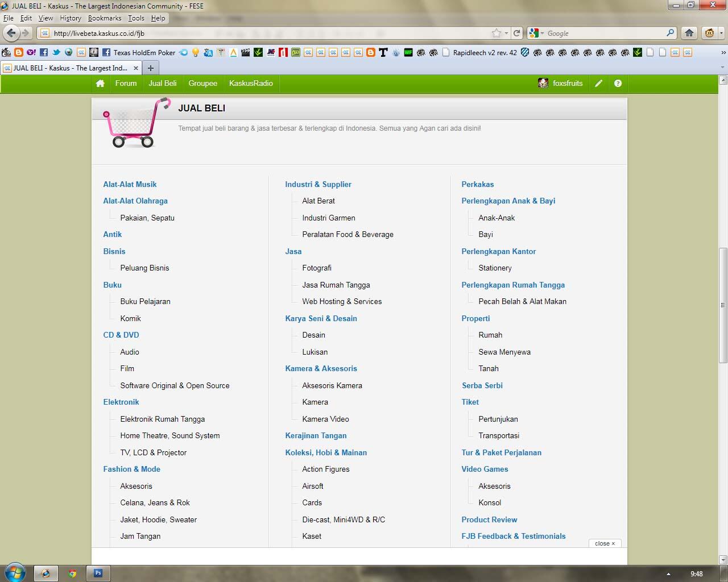728x582 pixels.
Task: Open FJB Feedback & Testimonials link
Action: point(514,536)
